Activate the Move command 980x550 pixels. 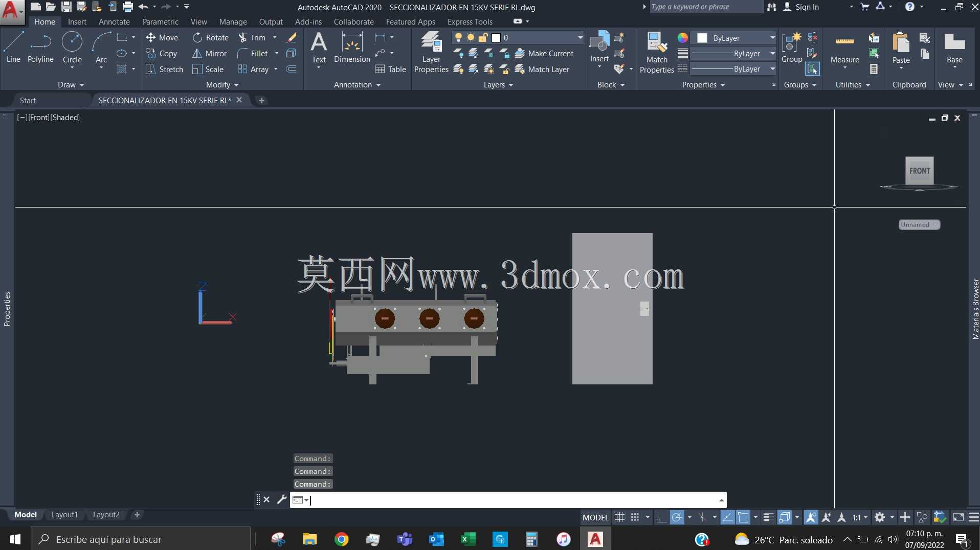(x=162, y=37)
